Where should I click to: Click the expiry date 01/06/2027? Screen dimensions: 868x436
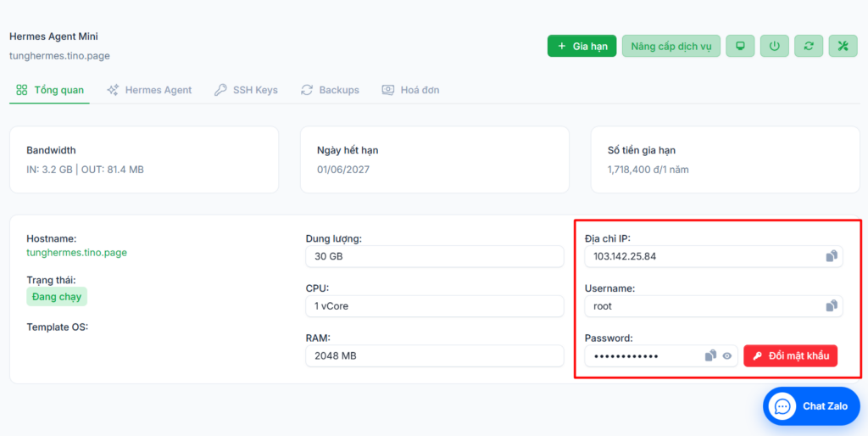pyautogui.click(x=343, y=170)
